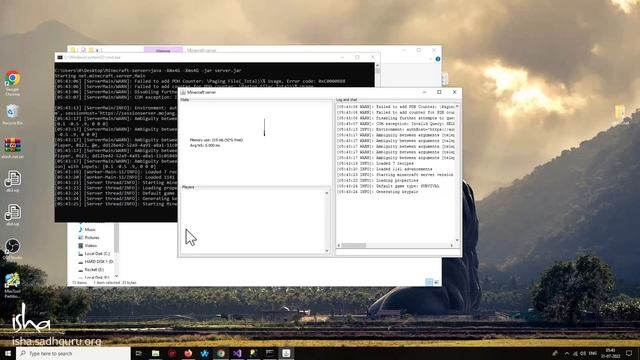
Task: Open the Windows Start menu
Action: (8, 353)
